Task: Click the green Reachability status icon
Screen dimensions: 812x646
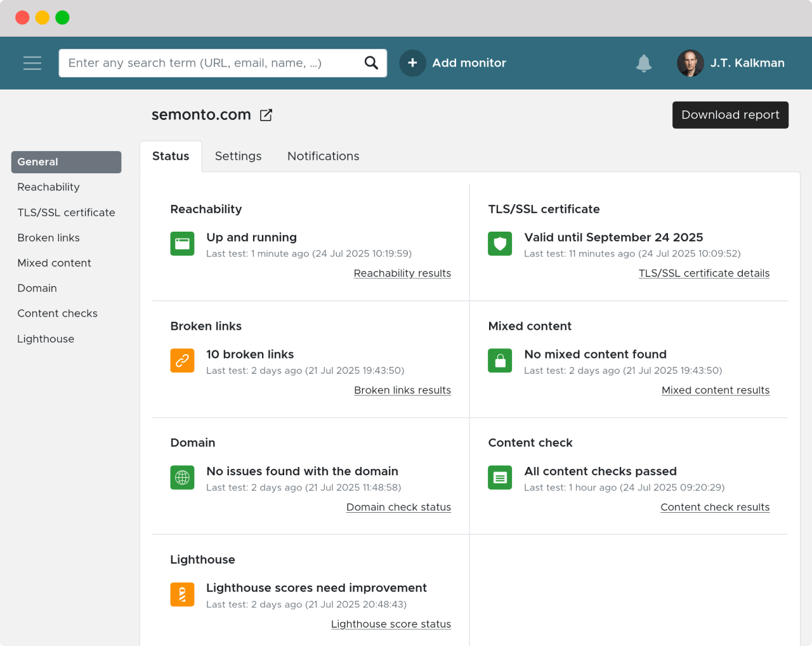Action: click(x=182, y=244)
